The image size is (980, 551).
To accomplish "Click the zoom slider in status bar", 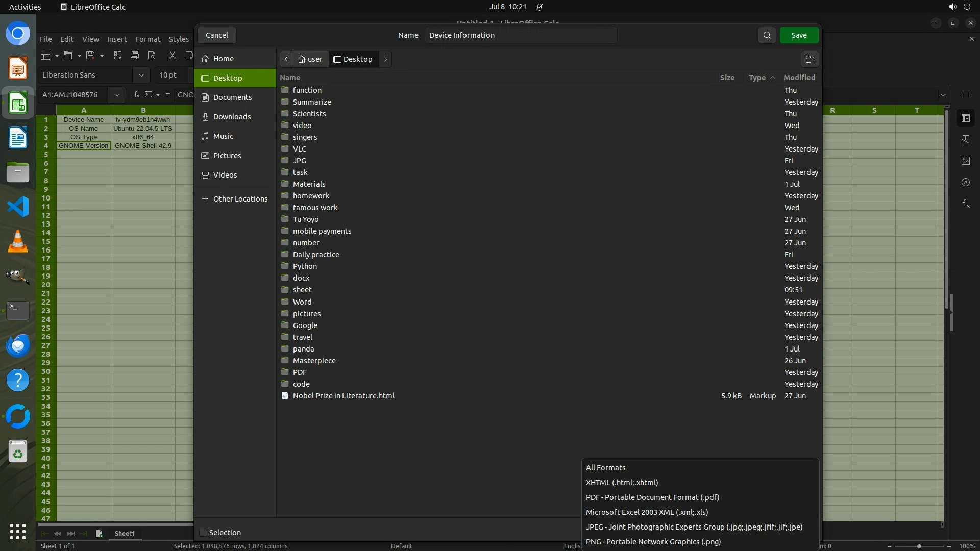I will pyautogui.click(x=919, y=546).
